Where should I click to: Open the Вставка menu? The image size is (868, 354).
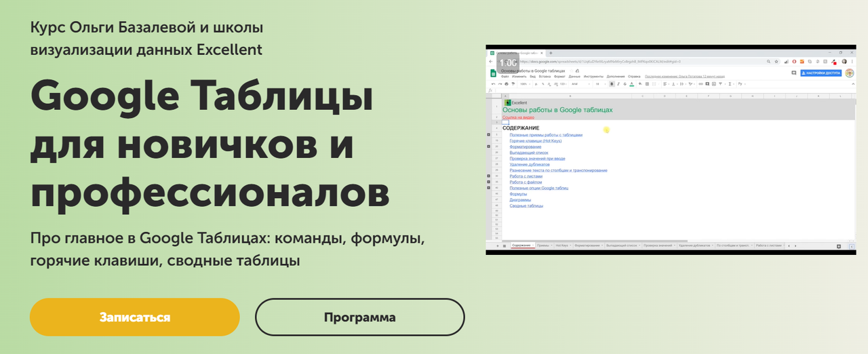tap(545, 77)
